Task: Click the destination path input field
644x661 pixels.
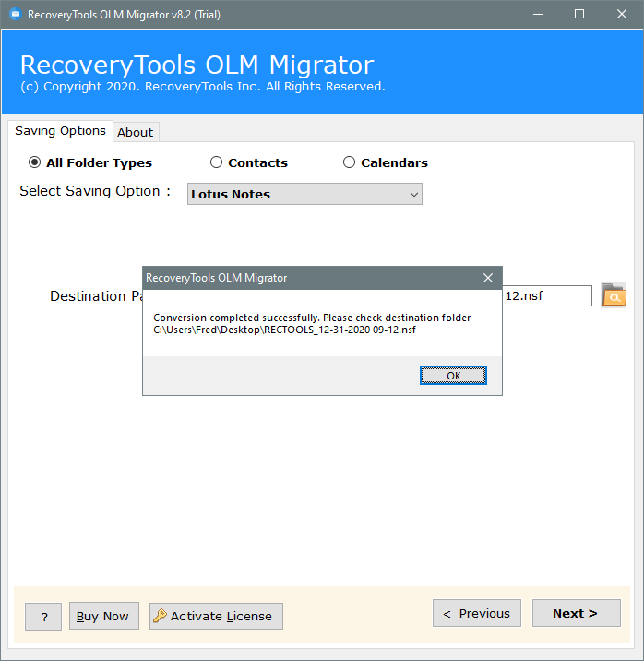Action: [547, 296]
